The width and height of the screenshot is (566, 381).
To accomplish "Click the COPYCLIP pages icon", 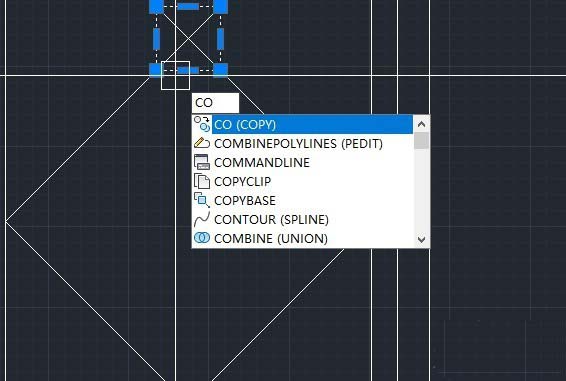I will pyautogui.click(x=202, y=181).
